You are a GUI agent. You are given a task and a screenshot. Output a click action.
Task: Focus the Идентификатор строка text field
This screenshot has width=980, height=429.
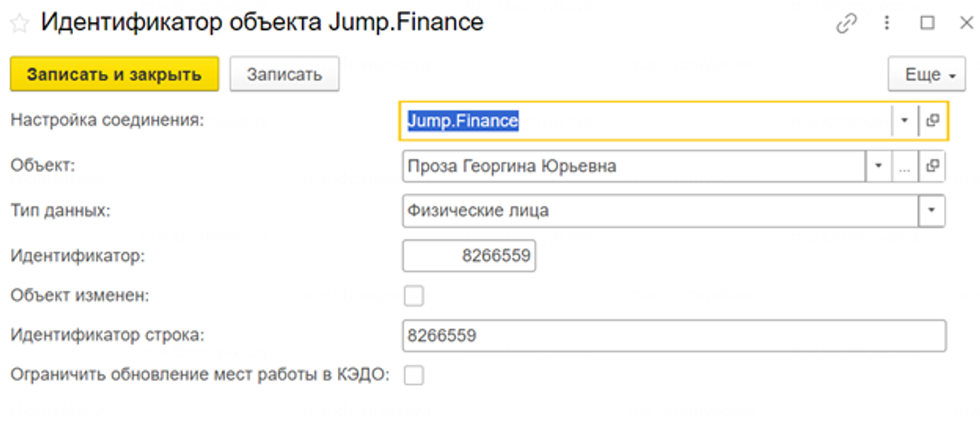point(673,336)
